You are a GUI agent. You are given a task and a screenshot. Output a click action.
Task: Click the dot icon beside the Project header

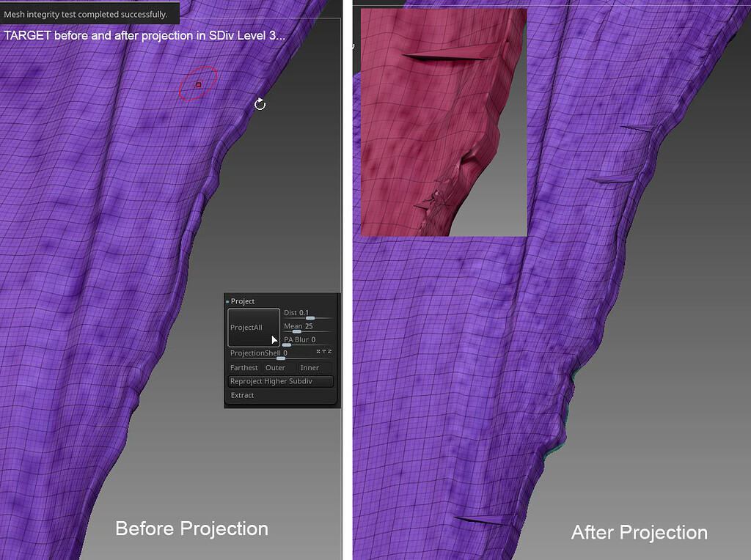tap(227, 301)
